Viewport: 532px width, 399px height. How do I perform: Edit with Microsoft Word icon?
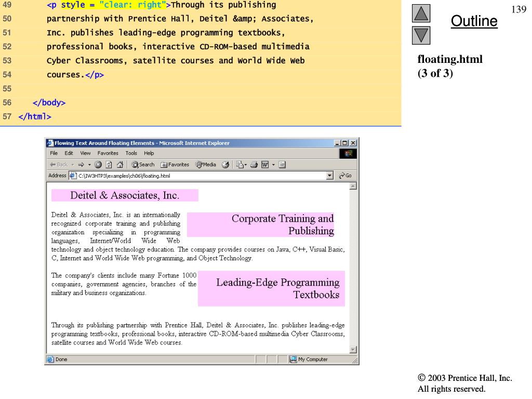click(x=265, y=165)
